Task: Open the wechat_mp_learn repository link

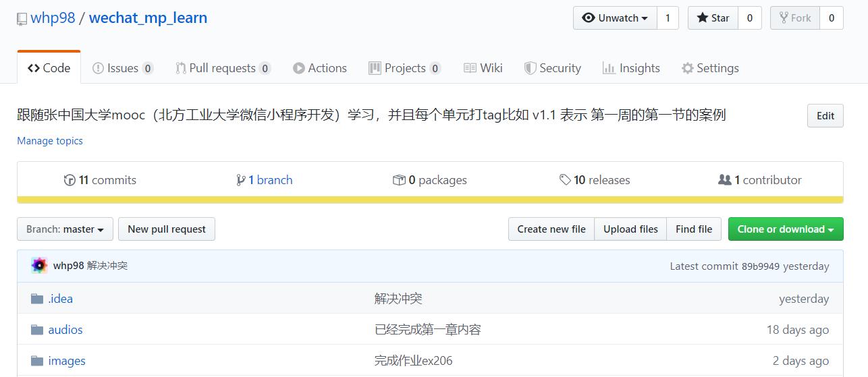Action: (148, 18)
